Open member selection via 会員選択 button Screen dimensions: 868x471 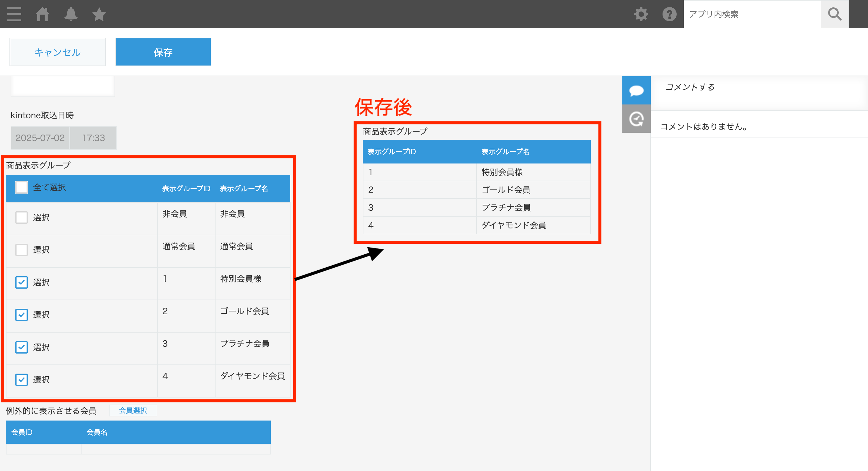133,411
